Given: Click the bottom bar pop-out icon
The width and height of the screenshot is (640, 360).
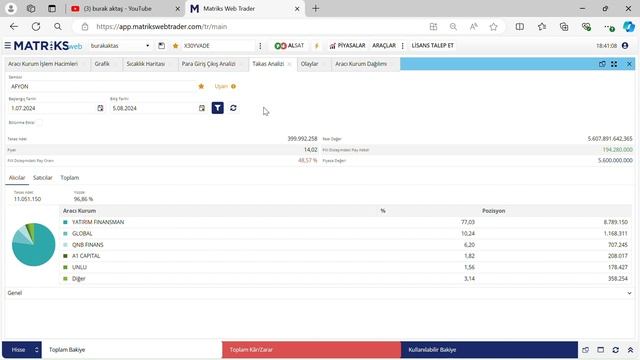Looking at the screenshot, I should coord(585,350).
